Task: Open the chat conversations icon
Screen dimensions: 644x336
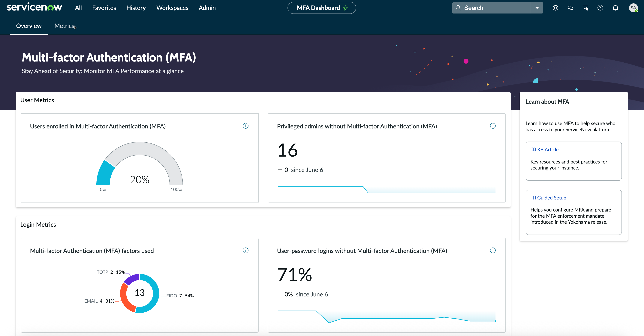Action: 570,8
